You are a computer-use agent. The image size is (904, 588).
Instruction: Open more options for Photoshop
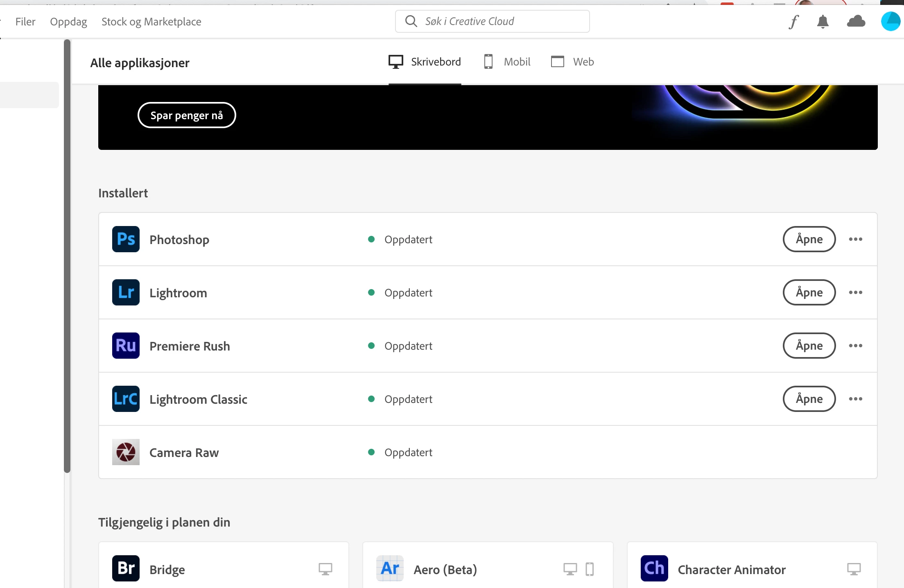pyautogui.click(x=855, y=239)
